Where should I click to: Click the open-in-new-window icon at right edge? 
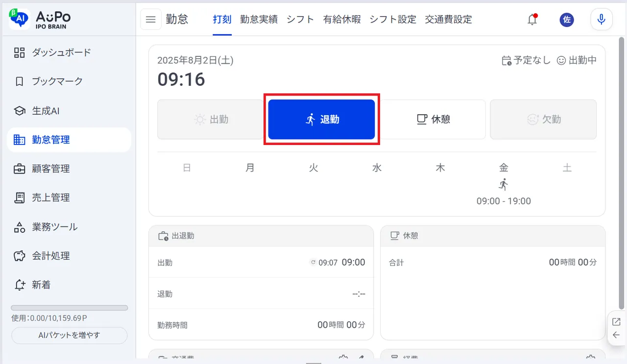click(616, 322)
